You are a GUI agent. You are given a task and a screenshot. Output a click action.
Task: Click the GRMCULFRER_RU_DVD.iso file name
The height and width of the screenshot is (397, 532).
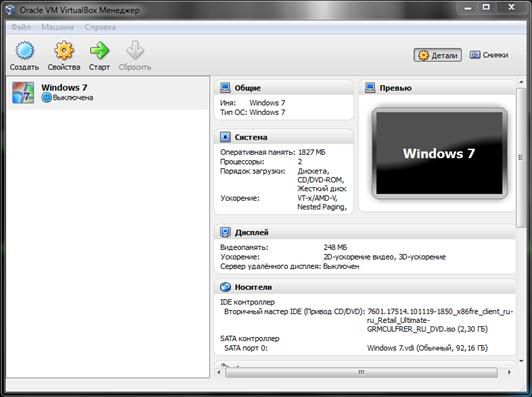coord(411,329)
